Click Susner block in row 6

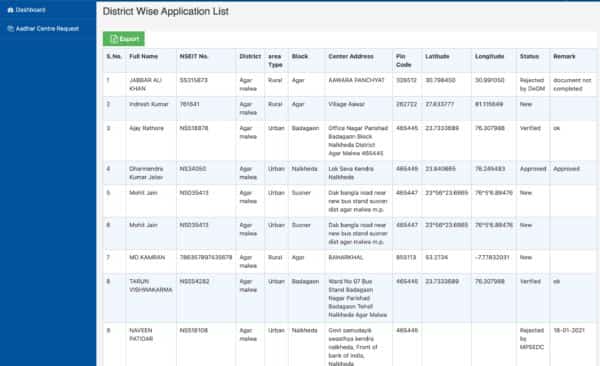(x=301, y=225)
